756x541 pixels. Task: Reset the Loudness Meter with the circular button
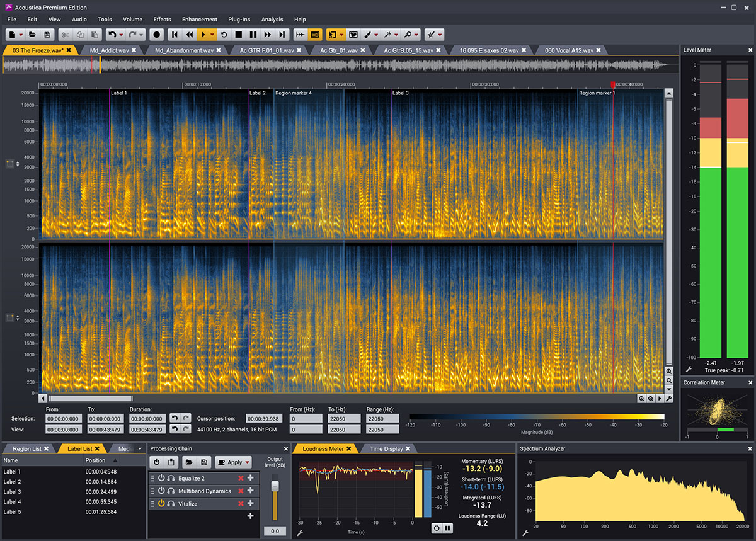coord(437,528)
